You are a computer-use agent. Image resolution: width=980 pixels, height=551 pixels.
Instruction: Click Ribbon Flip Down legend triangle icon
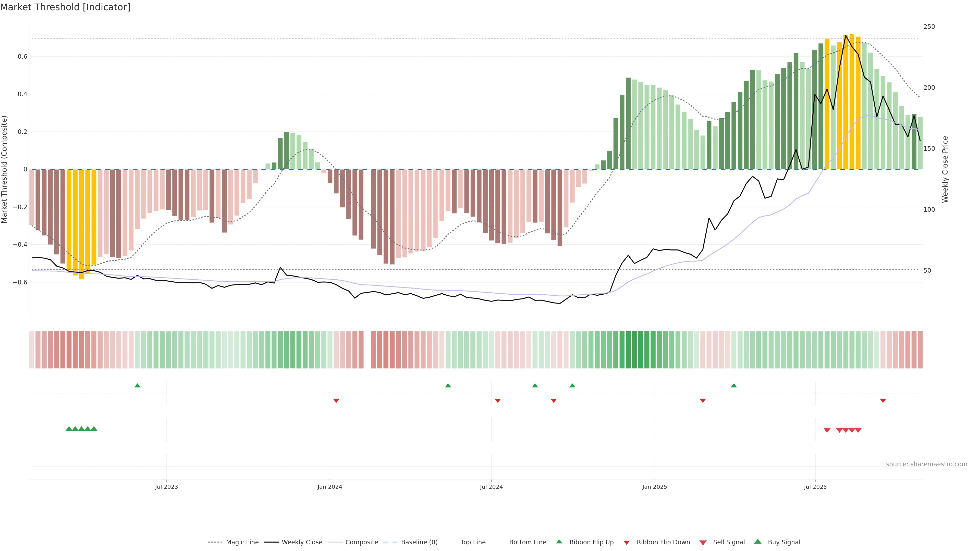click(x=627, y=542)
